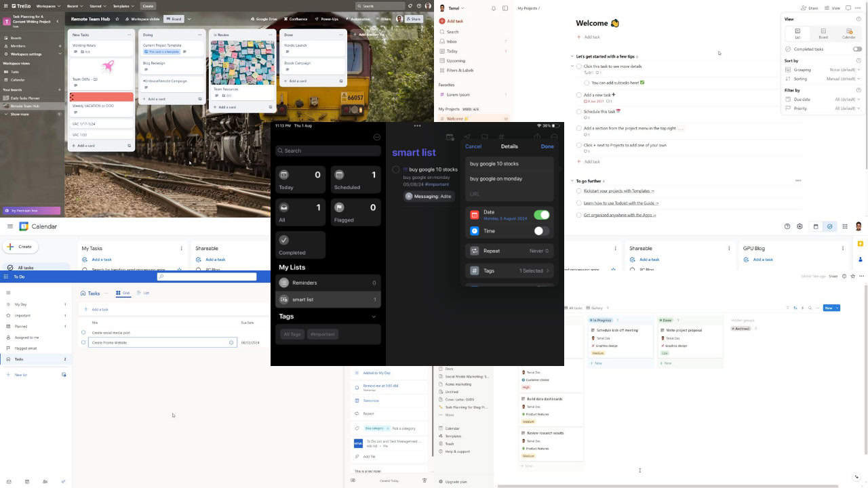The height and width of the screenshot is (488, 868).
Task: Complete 'Create social media post' in To Do
Action: (x=83, y=332)
